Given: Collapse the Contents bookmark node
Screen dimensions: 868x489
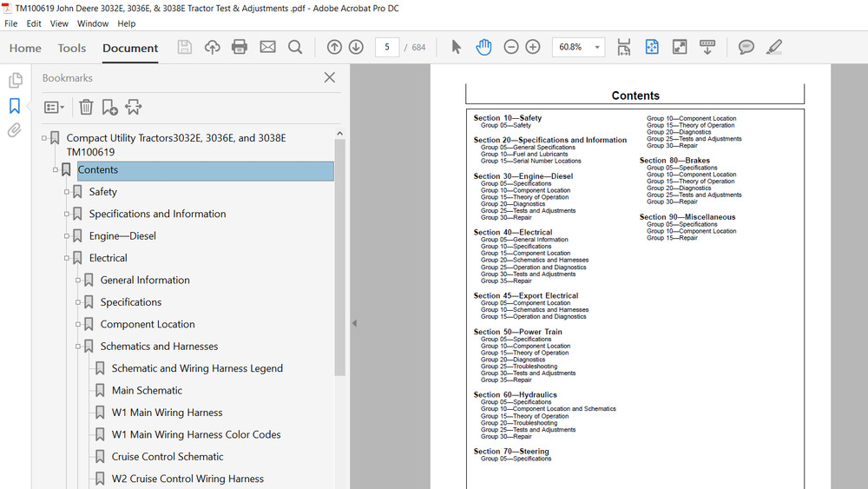Looking at the screenshot, I should click(55, 170).
